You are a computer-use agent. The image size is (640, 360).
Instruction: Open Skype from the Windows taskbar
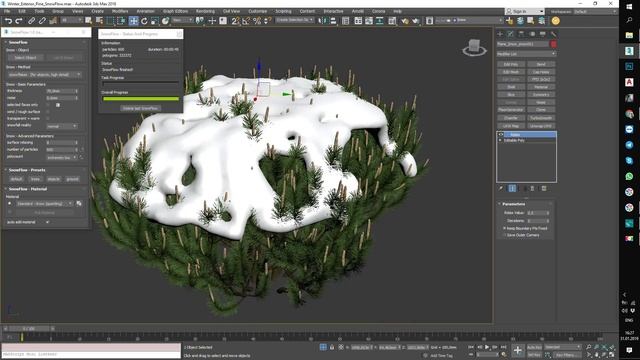click(629, 160)
